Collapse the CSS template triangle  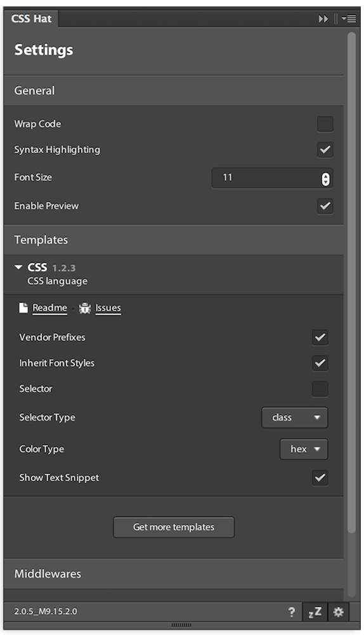coord(18,267)
